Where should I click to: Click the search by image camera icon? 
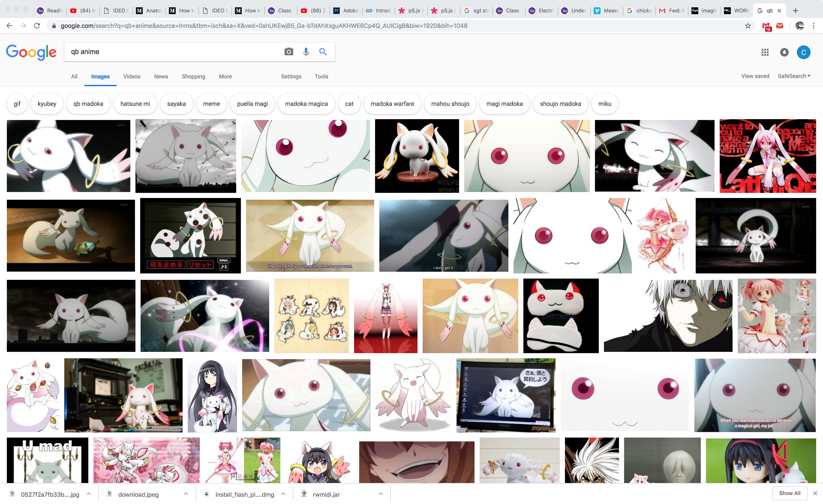tap(288, 52)
